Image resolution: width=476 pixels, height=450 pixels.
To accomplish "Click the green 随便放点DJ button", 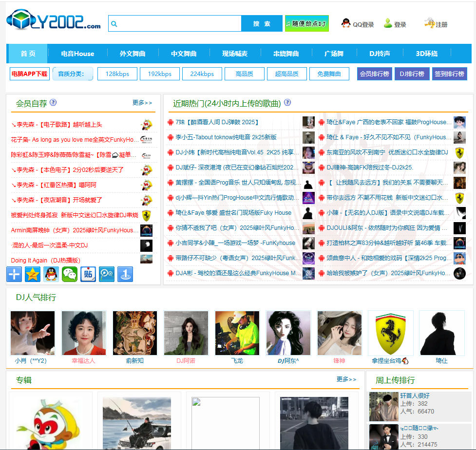I will pos(306,23).
